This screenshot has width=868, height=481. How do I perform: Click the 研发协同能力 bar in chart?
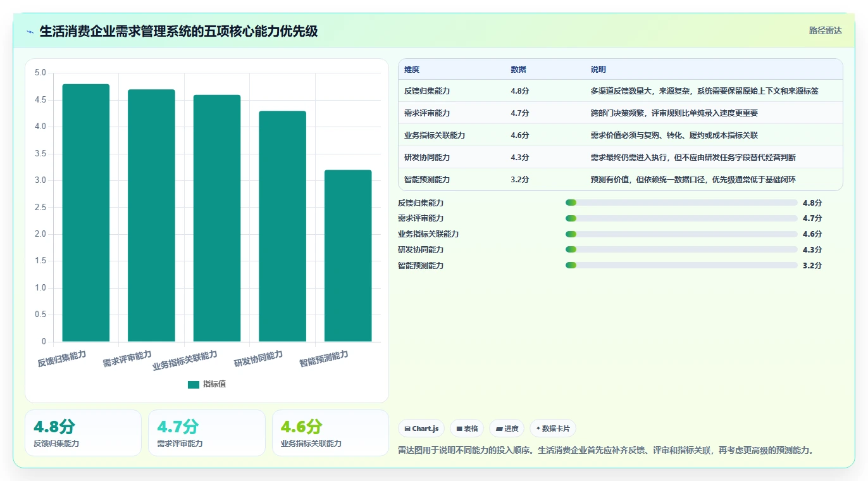click(282, 226)
